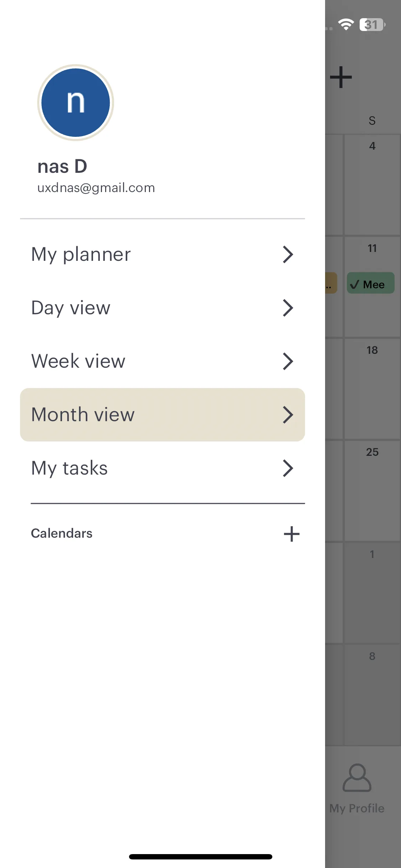This screenshot has height=868, width=401.
Task: Open the My Profile person icon
Action: 357,777
